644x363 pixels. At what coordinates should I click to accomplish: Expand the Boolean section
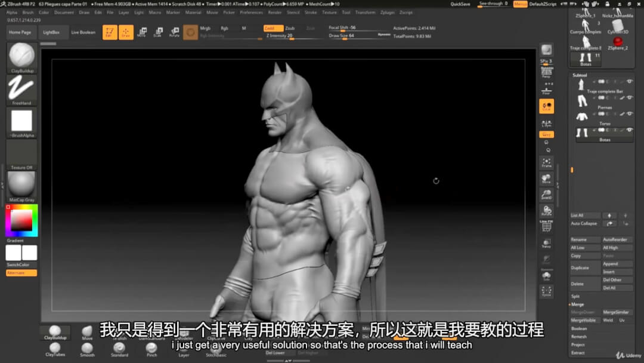[579, 328]
